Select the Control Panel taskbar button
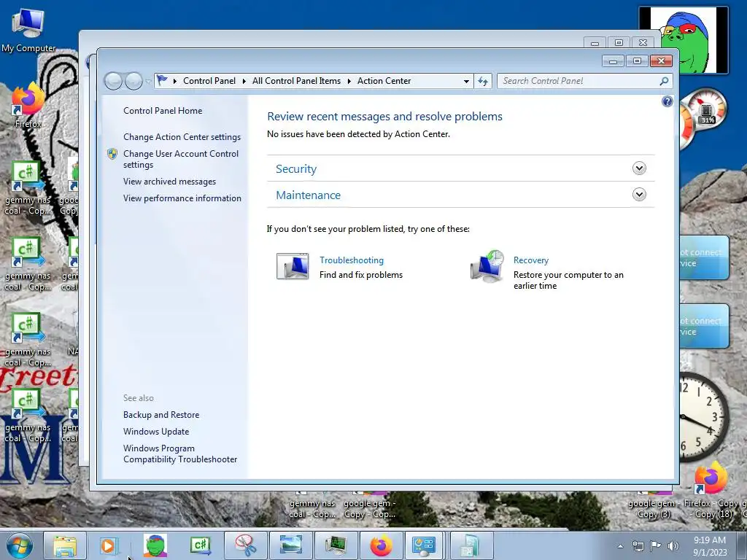 (x=424, y=545)
